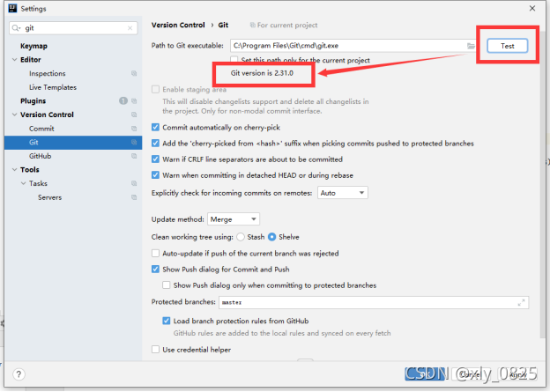Open Live Templates settings page

(x=53, y=87)
